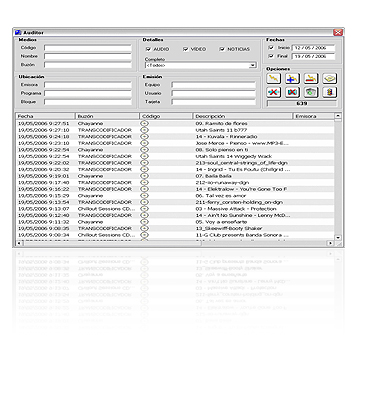Click Código icon in 'Kuvala - Rinneradio' row
This screenshot has height=394, width=375.
(x=145, y=136)
